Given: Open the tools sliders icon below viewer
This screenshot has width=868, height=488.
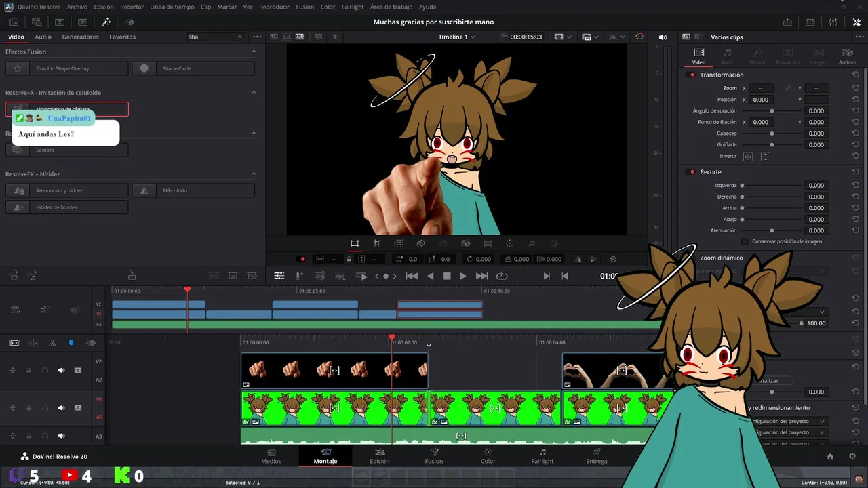Looking at the screenshot, I should [279, 276].
